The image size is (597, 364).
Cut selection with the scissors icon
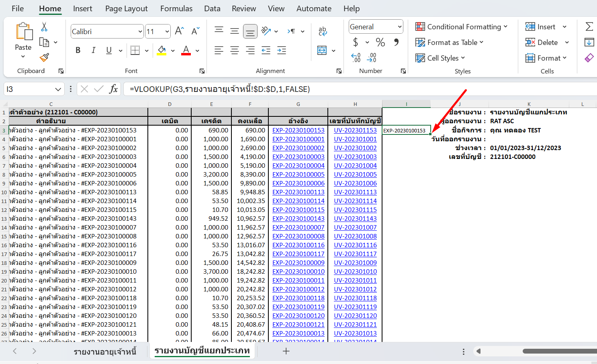(x=44, y=27)
